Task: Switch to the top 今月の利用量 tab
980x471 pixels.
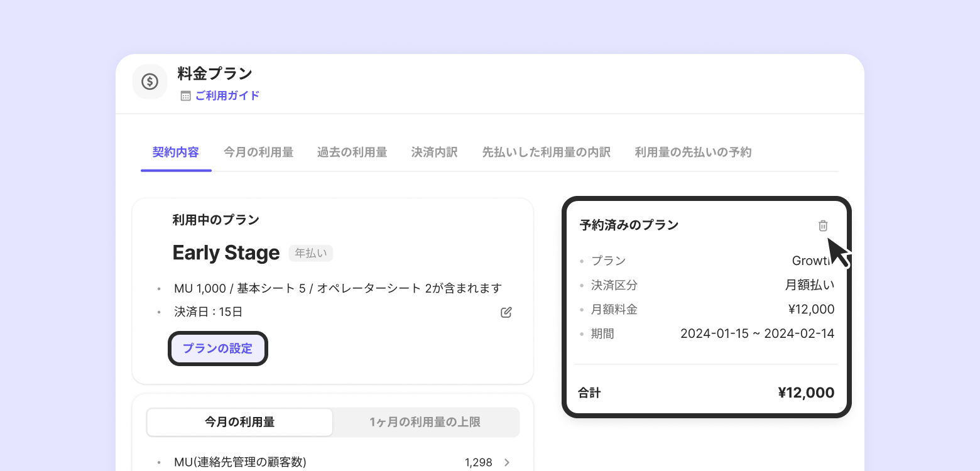Action: 258,152
